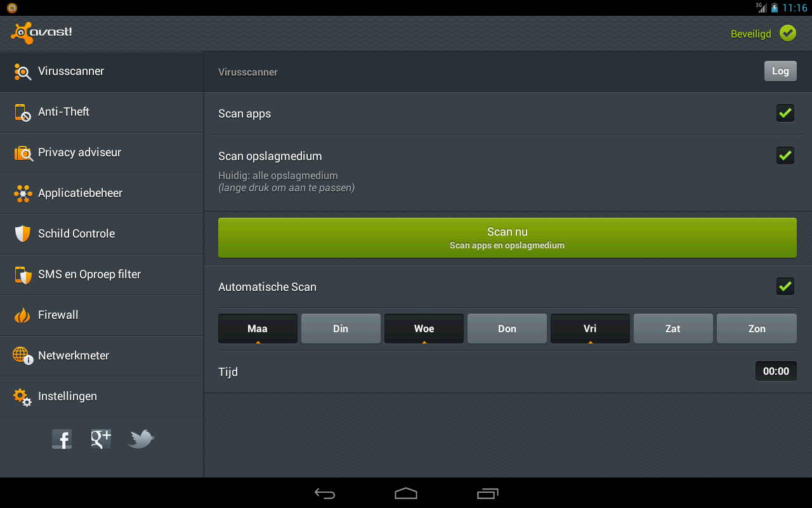
Task: Deselect Maa scan day
Action: (258, 328)
